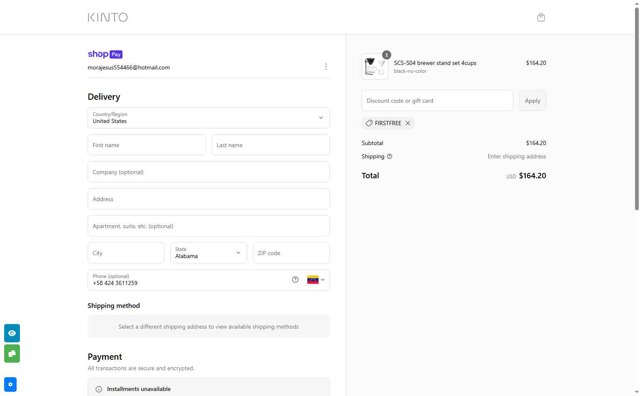Focus the Apartment, suite field
640x396 pixels.
click(209, 226)
